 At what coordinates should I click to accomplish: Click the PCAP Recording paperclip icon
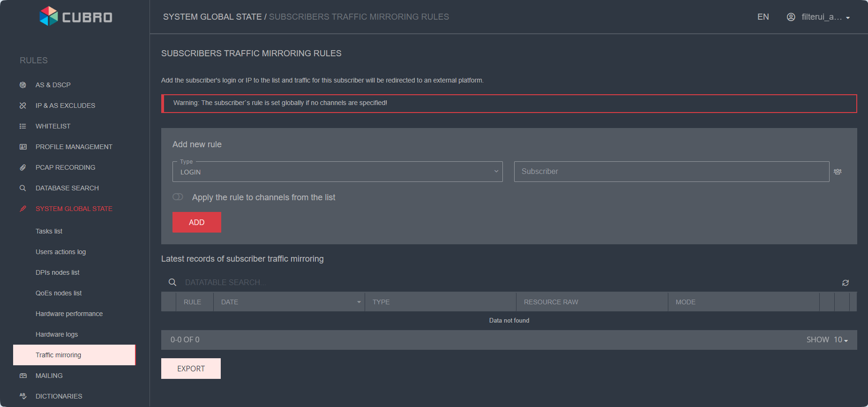click(x=22, y=167)
